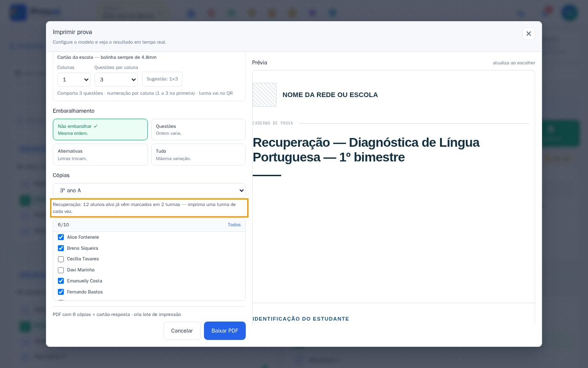The image size is (588, 368).
Task: Click the Cancelar button
Action: tap(182, 331)
